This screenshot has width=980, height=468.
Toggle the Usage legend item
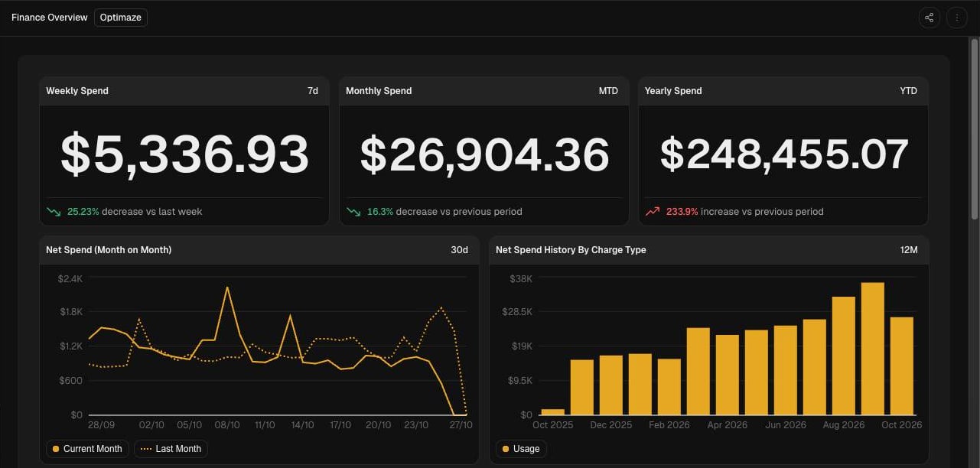tap(521, 449)
